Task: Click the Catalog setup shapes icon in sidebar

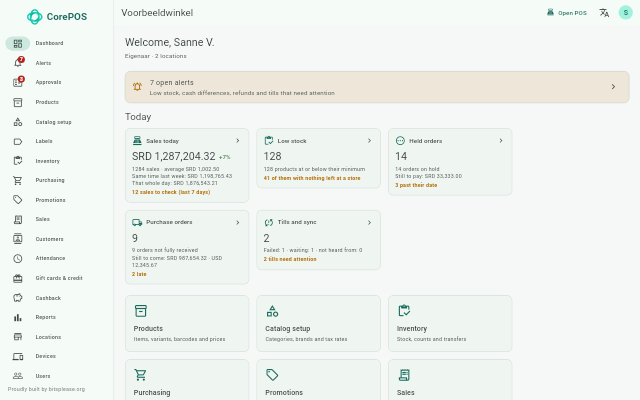Action: [18, 122]
